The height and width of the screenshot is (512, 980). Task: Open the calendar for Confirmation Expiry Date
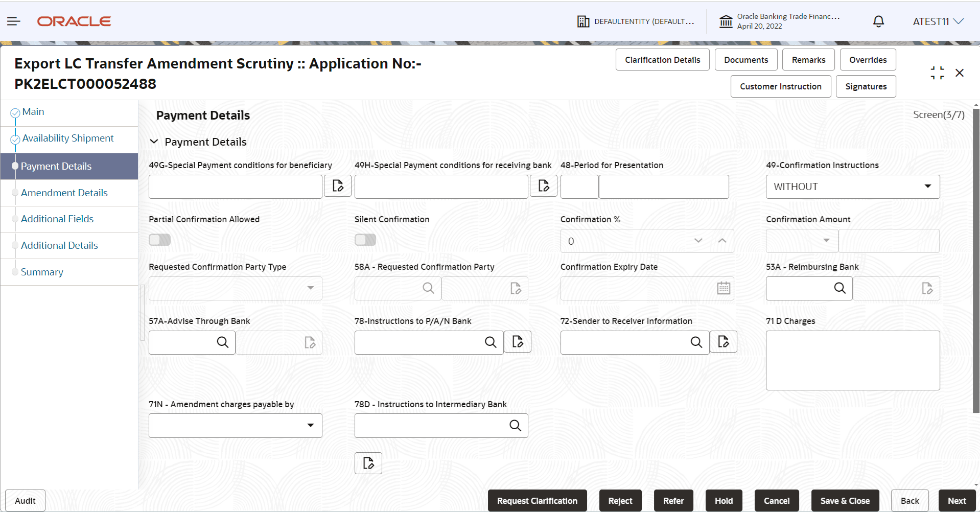point(723,288)
